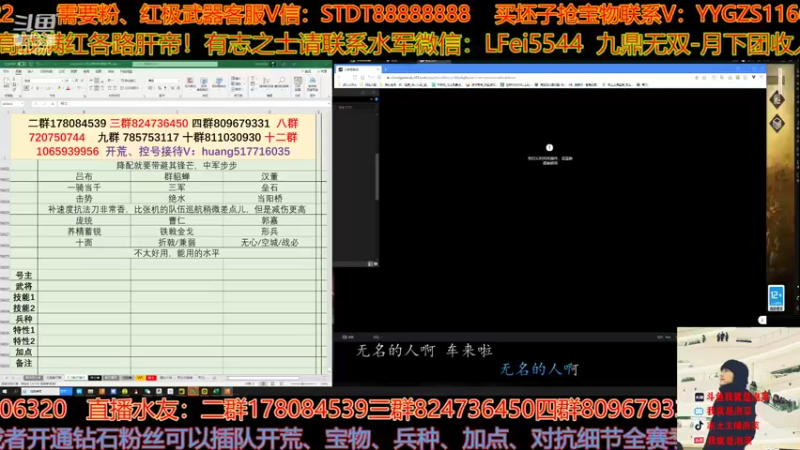The width and height of the screenshot is (800, 450).
Task: Click cell containing 群貂蝉
Action: [177, 177]
